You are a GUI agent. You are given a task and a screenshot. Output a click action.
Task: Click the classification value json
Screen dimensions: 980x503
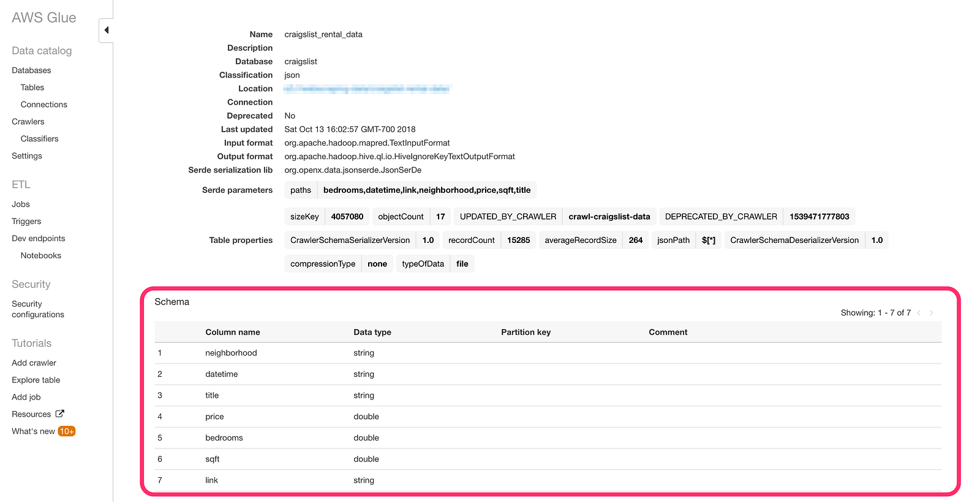click(292, 75)
